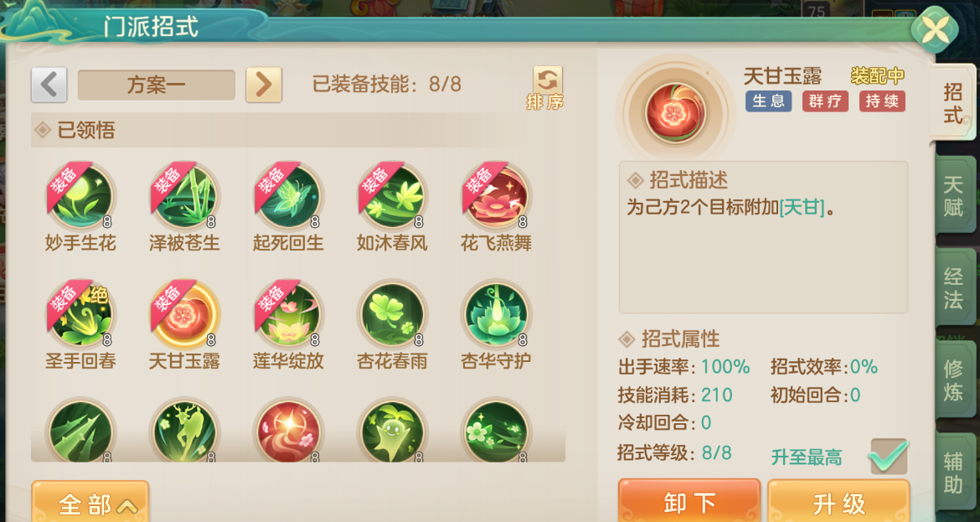Open the 圣手回春 skill icon

80,314
